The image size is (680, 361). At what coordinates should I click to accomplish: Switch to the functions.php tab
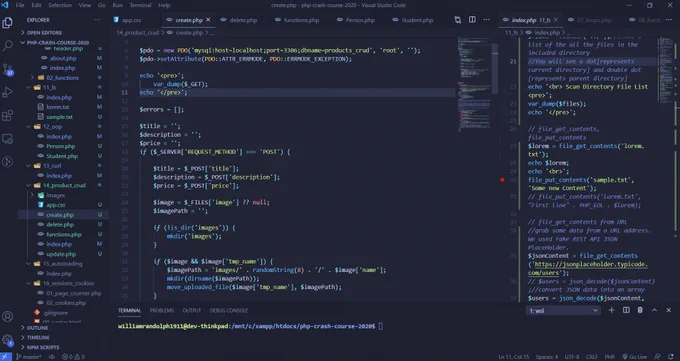pyautogui.click(x=301, y=20)
